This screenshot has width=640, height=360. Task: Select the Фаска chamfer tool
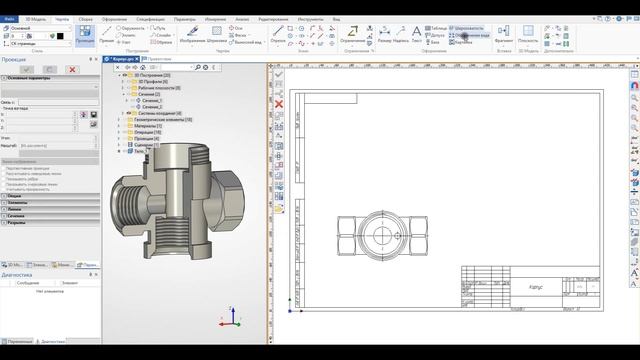point(238,35)
